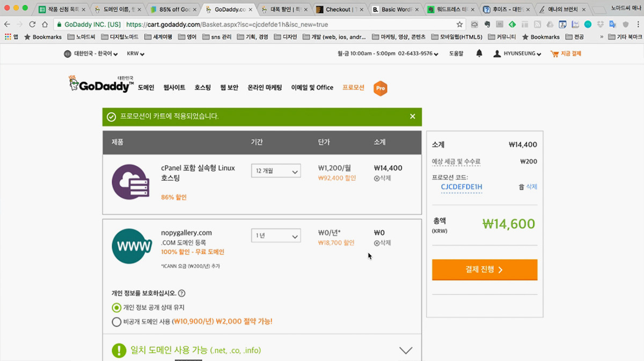644x361 pixels.
Task: Click the Feedly green extension icon
Action: click(x=512, y=25)
